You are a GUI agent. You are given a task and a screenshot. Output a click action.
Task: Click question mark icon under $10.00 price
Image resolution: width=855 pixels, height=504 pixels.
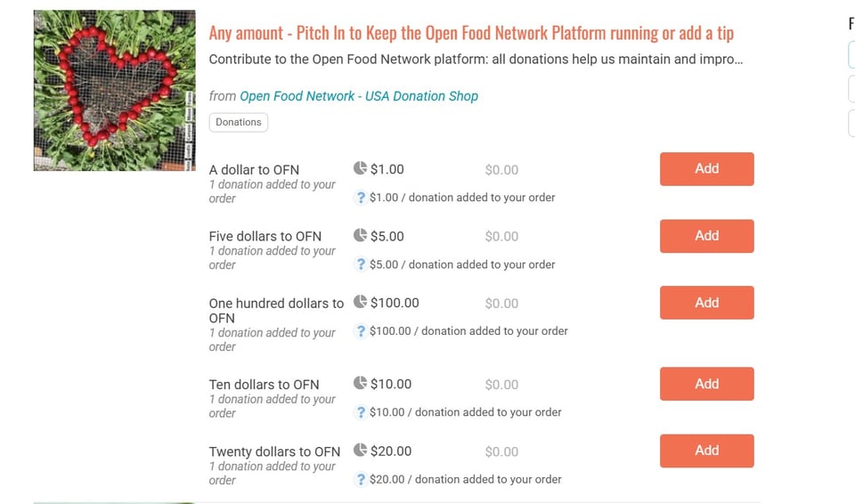[361, 412]
